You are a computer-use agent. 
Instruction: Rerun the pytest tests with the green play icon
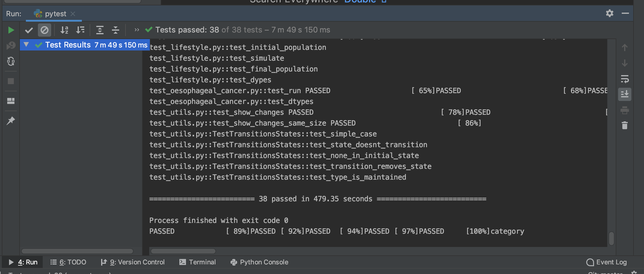11,30
